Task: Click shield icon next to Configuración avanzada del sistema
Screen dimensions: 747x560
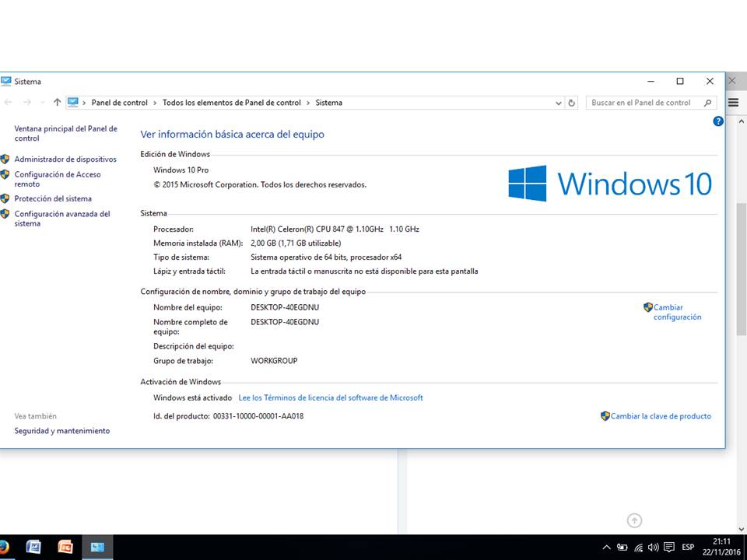Action: coord(5,214)
